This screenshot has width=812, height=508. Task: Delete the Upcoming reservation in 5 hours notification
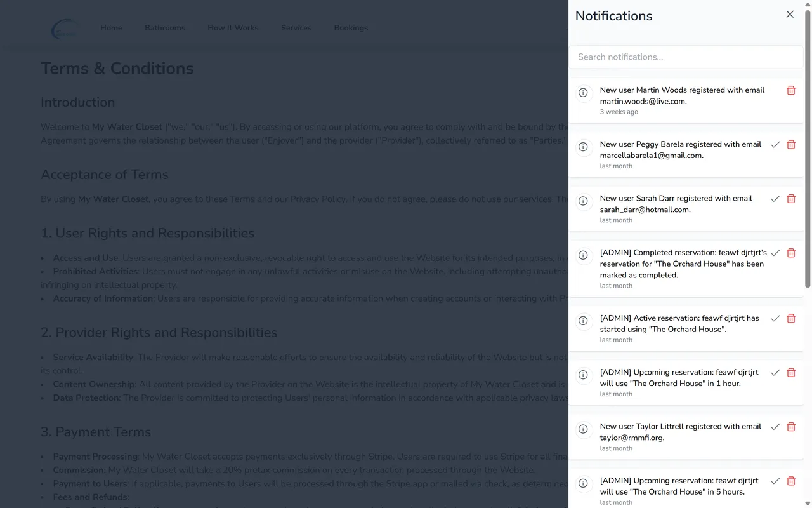click(x=790, y=481)
